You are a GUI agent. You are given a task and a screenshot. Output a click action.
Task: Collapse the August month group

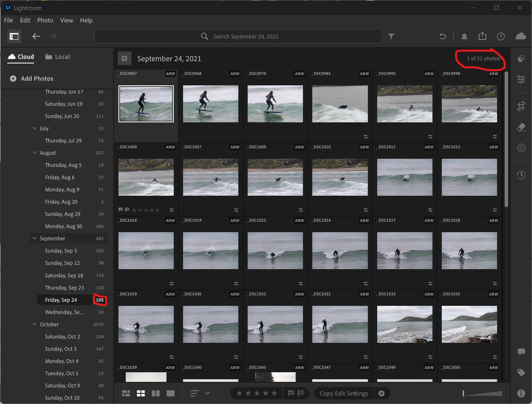pyautogui.click(x=35, y=153)
